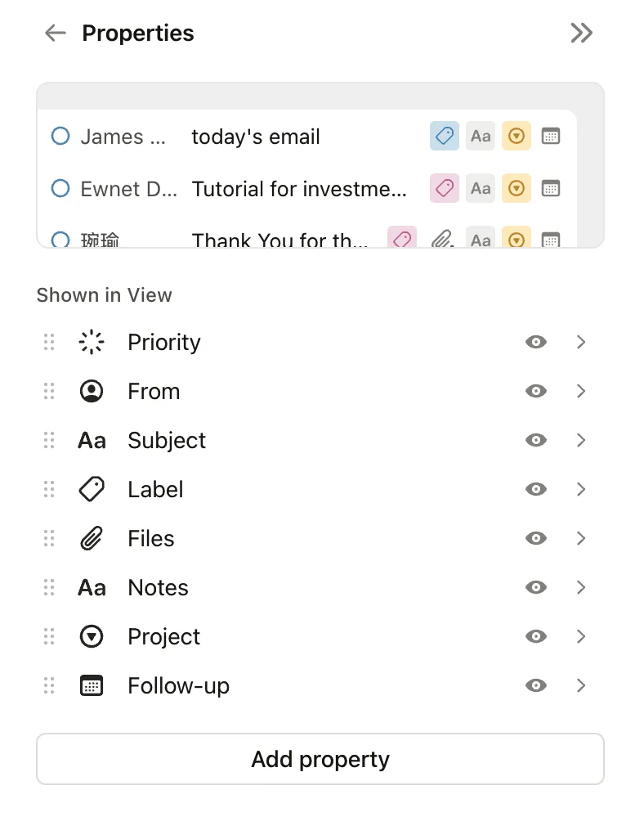Open the today's email preview row

(x=253, y=136)
